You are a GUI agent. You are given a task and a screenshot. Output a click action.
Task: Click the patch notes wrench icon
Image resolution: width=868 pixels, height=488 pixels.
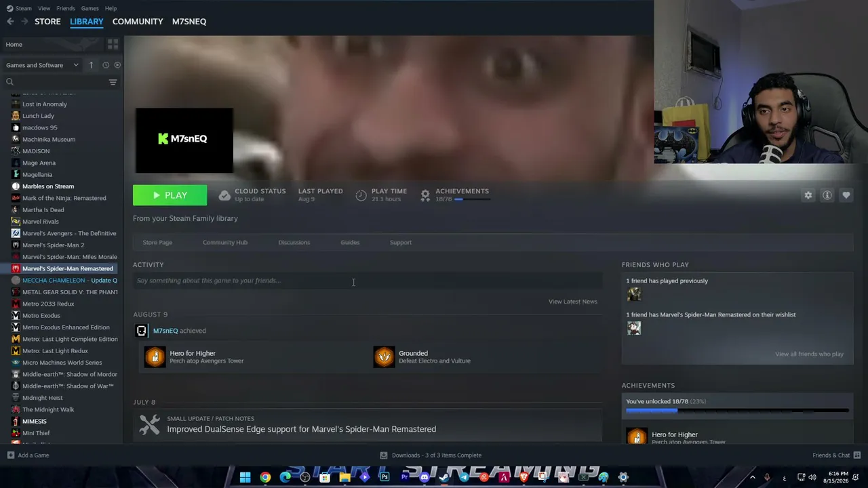point(149,424)
